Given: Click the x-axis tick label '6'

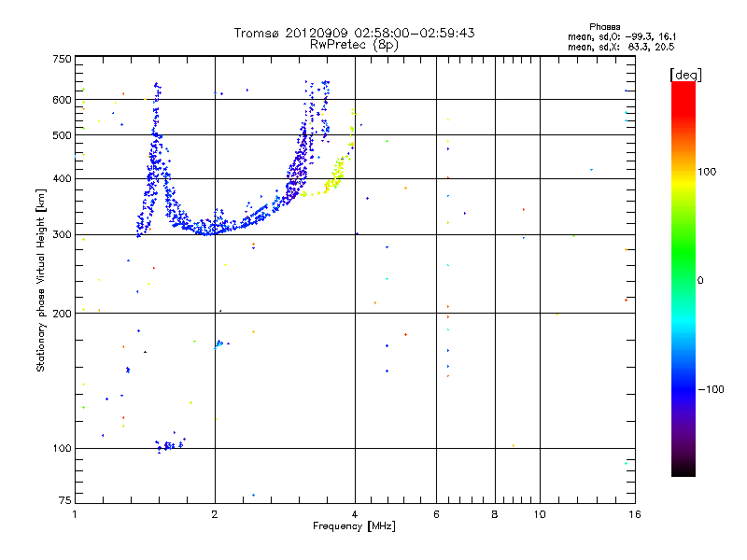Looking at the screenshot, I should pos(436,514).
